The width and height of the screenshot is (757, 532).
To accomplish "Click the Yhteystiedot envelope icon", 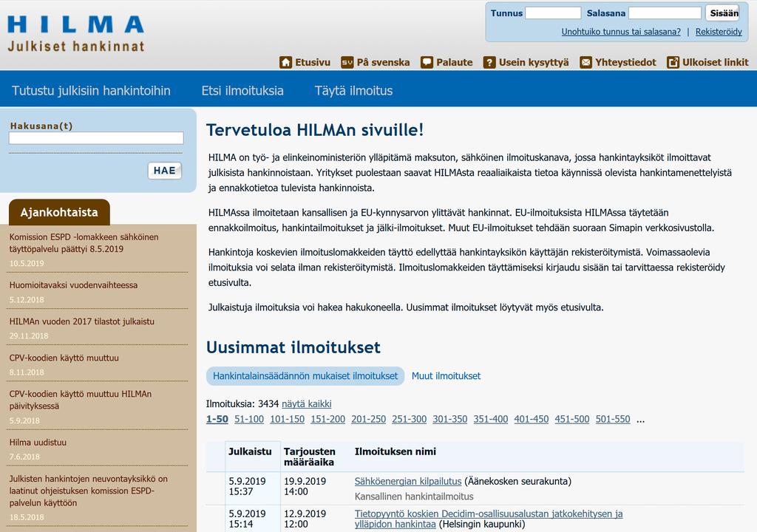I will coord(585,62).
